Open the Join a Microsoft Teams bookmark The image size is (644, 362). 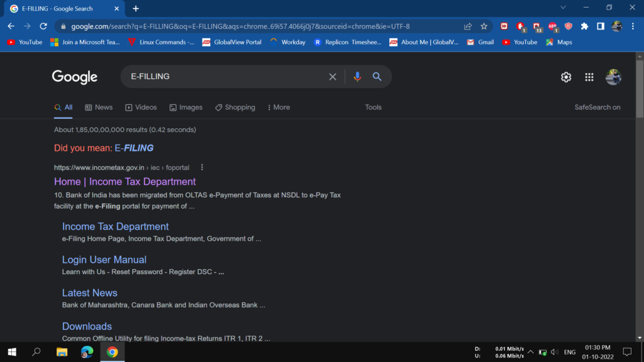coord(85,42)
